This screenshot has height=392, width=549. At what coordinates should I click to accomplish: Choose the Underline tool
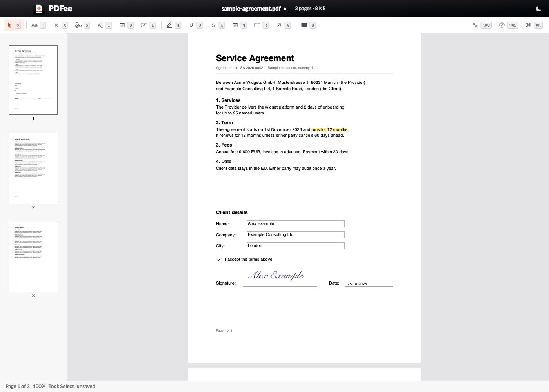point(195,25)
